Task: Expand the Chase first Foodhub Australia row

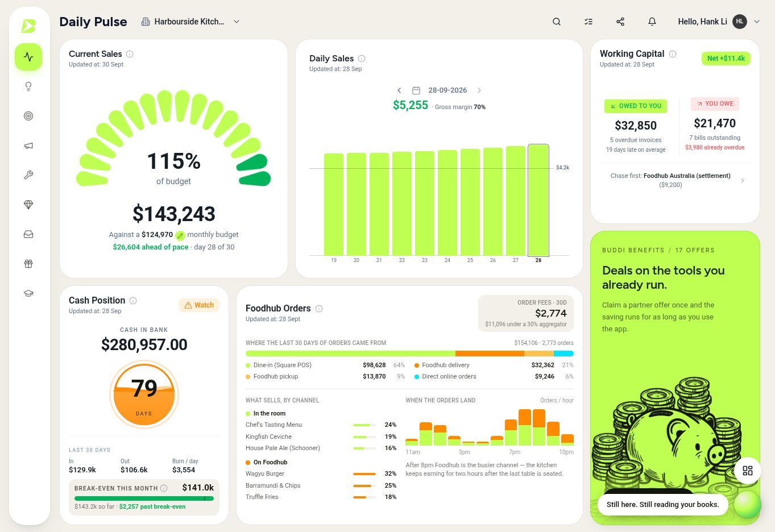Action: coord(675,180)
